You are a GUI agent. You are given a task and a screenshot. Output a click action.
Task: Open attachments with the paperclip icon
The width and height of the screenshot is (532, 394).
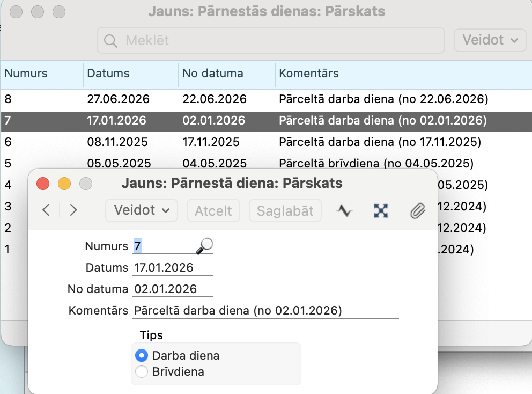pos(417,211)
